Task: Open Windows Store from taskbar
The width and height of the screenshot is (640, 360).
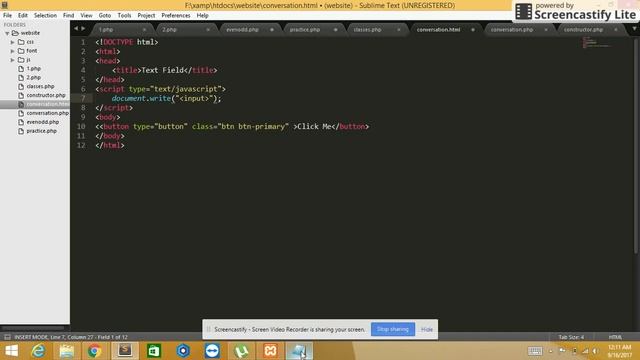Action: tap(154, 351)
